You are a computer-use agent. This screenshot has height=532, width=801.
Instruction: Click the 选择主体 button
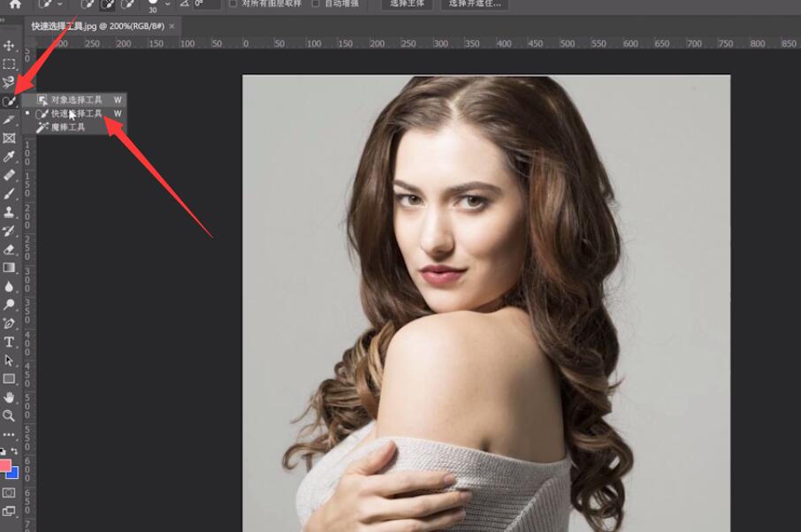point(408,4)
